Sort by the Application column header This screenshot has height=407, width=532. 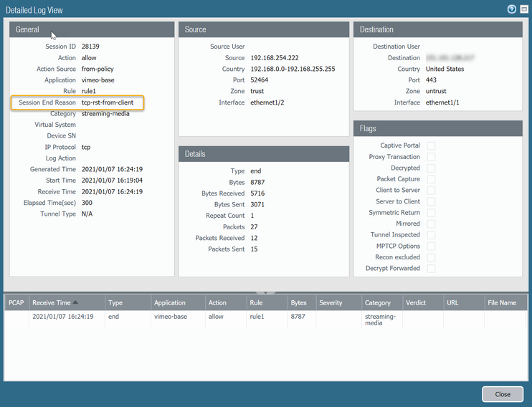(169, 302)
